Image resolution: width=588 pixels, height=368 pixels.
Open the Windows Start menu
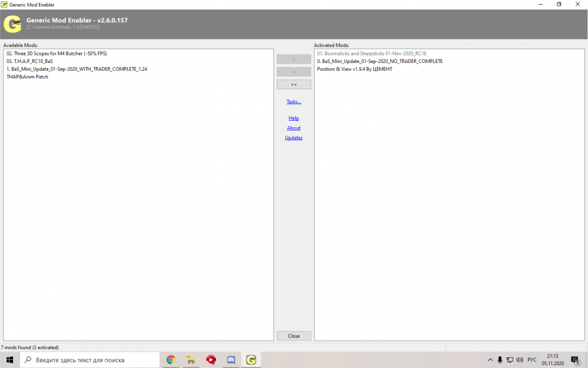[x=10, y=360]
